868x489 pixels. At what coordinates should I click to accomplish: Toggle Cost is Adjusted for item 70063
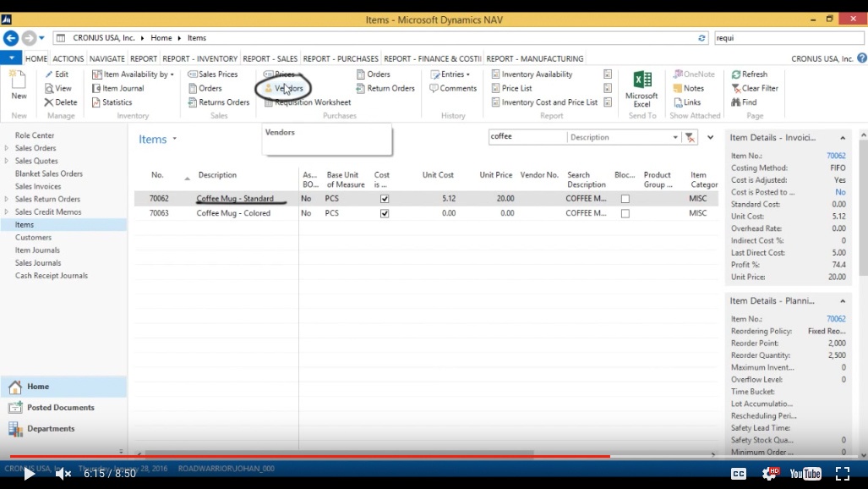(x=385, y=213)
